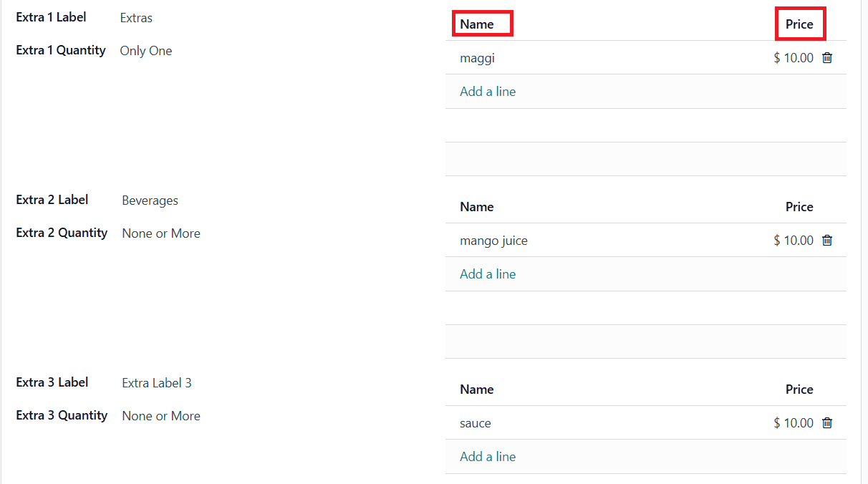
Task: Click the 'Extra 3 Label' field caption
Action: (x=52, y=382)
